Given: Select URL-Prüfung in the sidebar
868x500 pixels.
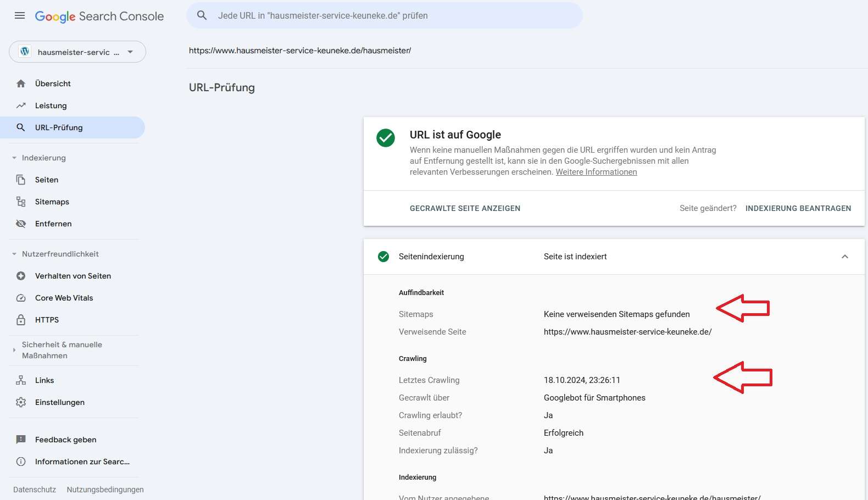Looking at the screenshot, I should [x=73, y=127].
